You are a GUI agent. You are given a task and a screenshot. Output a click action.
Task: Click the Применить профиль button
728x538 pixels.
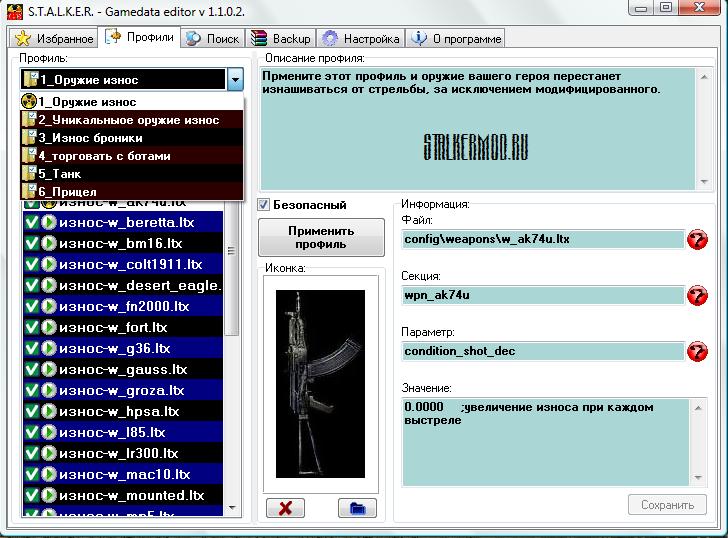tap(321, 237)
